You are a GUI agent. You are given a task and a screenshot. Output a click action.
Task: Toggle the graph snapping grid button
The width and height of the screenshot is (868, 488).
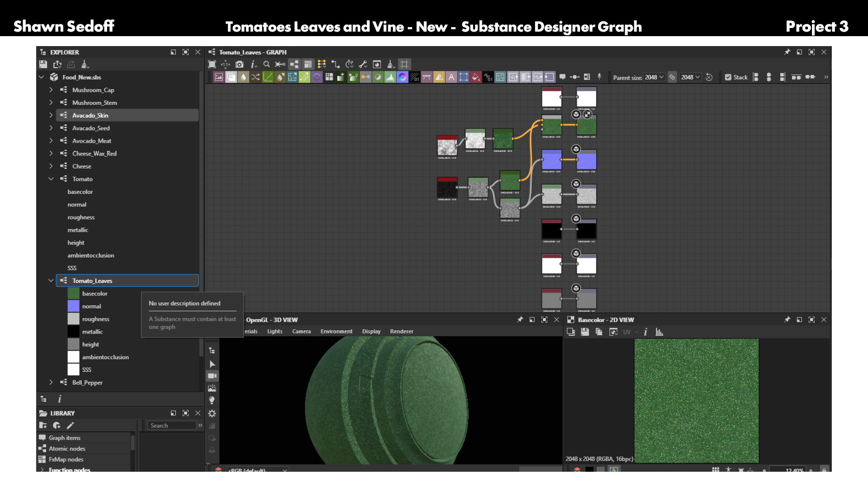point(404,64)
